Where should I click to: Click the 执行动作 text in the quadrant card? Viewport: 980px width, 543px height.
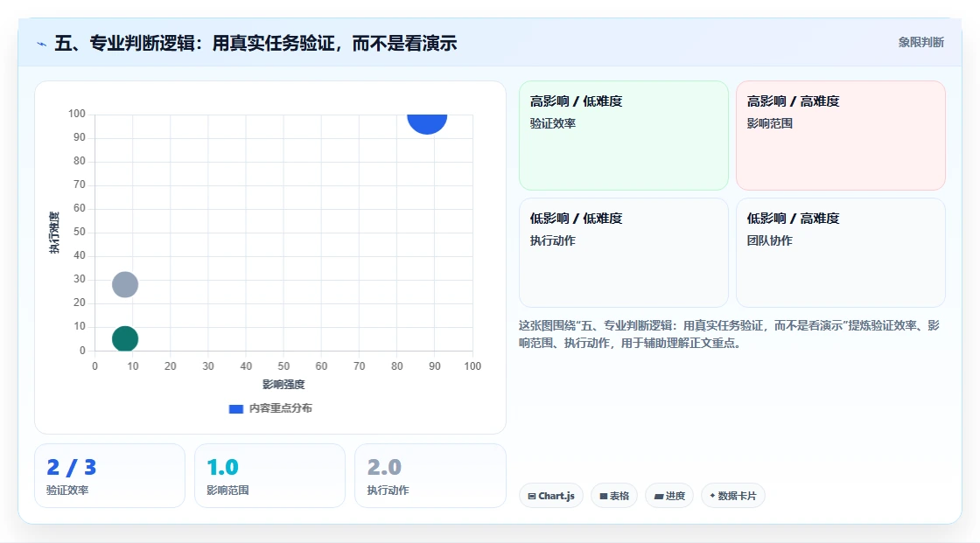[x=552, y=240]
